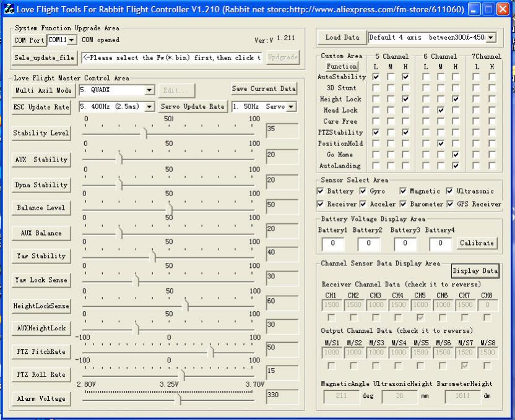This screenshot has width=515, height=420.
Task: Toggle the Battery sensor checkbox
Action: pos(320,191)
